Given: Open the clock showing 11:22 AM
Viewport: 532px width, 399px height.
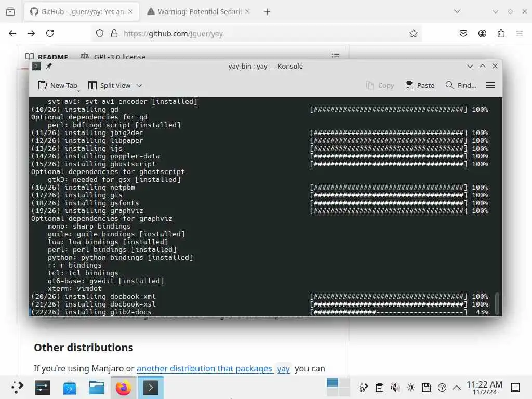Looking at the screenshot, I should pyautogui.click(x=484, y=388).
